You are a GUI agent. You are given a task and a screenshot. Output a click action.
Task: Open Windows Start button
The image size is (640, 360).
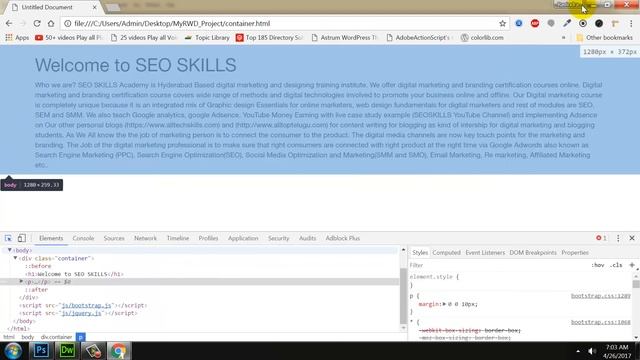coord(13,351)
